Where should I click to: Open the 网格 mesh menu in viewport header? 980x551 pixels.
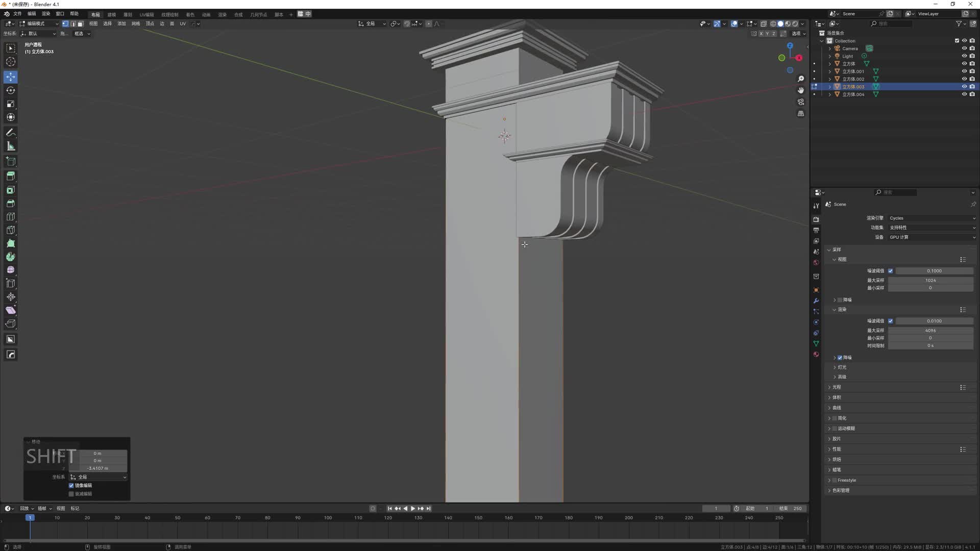(x=135, y=23)
